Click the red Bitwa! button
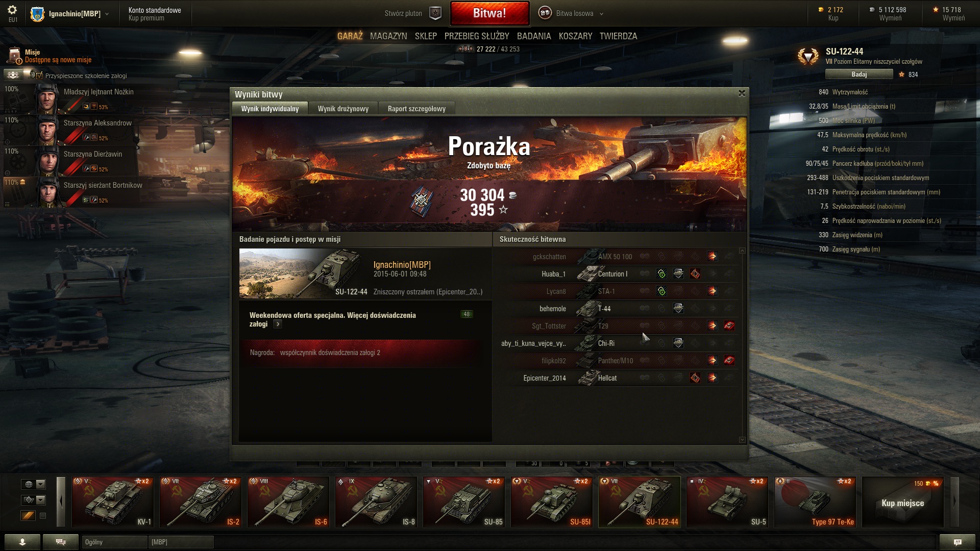The height and width of the screenshot is (551, 980). (489, 13)
